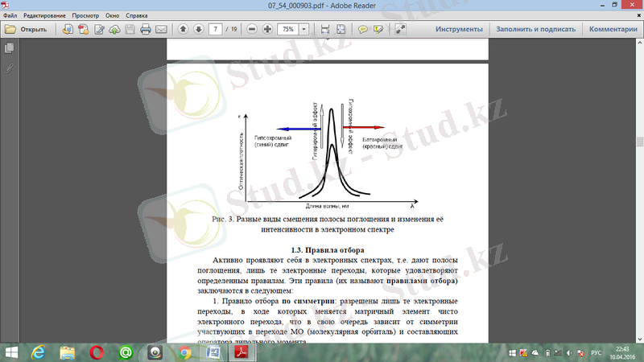The height and width of the screenshot is (362, 644).
Task: Print the document using the printer icon
Action: click(146, 30)
